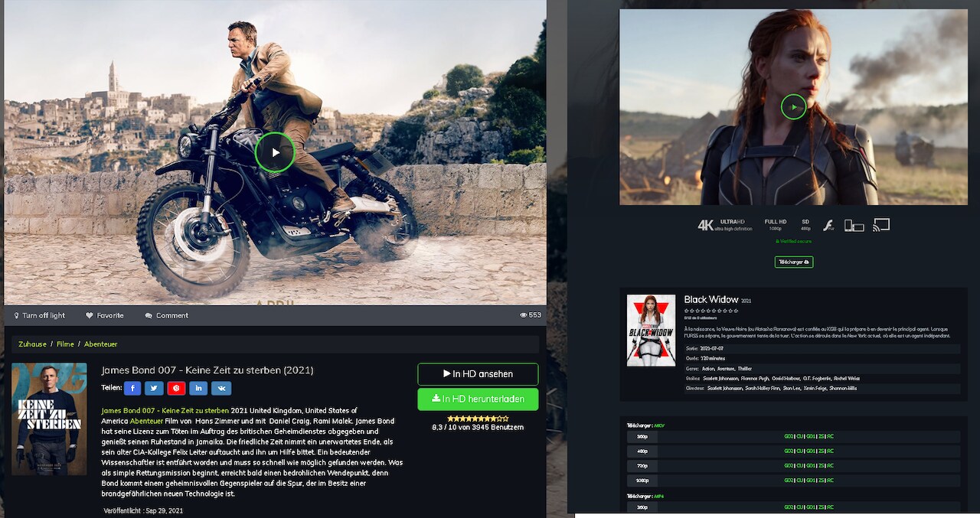Click the Flash player icon
The width and height of the screenshot is (980, 518).
828,225
